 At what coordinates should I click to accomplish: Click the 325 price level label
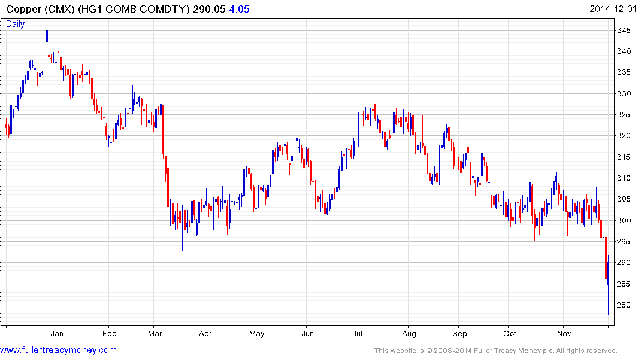coord(624,114)
